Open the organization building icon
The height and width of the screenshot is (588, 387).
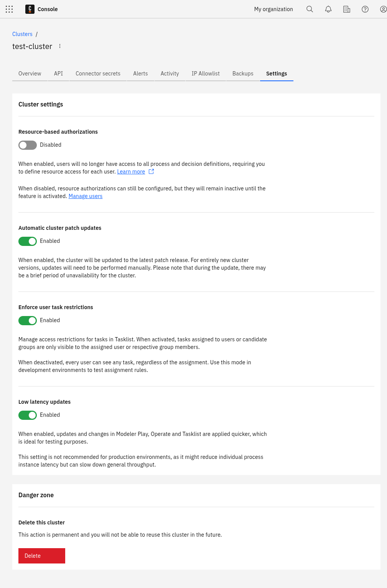tap(346, 9)
